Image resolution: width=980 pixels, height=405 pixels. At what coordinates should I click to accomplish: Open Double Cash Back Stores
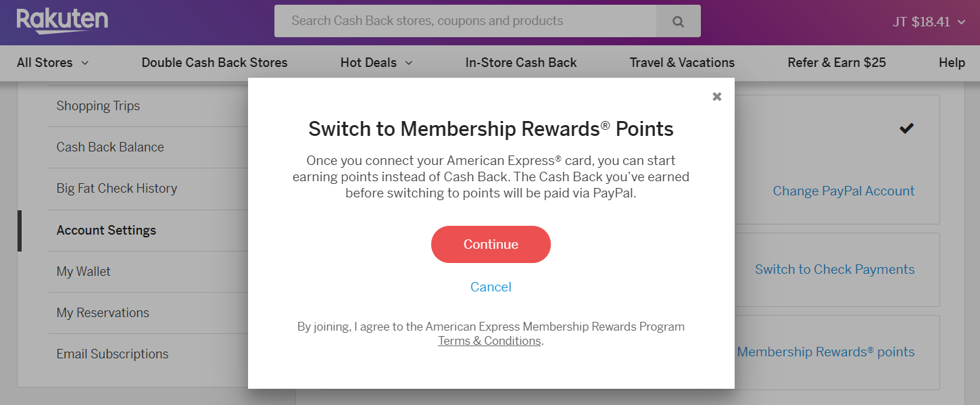[214, 62]
